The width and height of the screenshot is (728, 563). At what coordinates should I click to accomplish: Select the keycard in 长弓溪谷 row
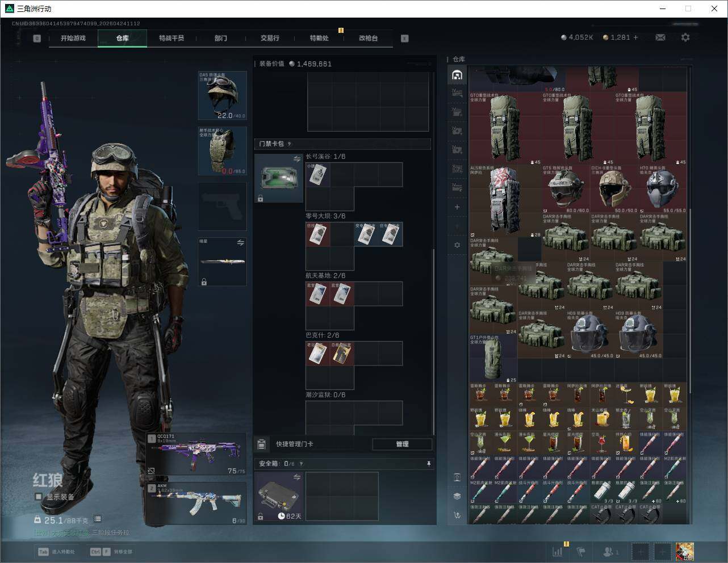point(318,175)
